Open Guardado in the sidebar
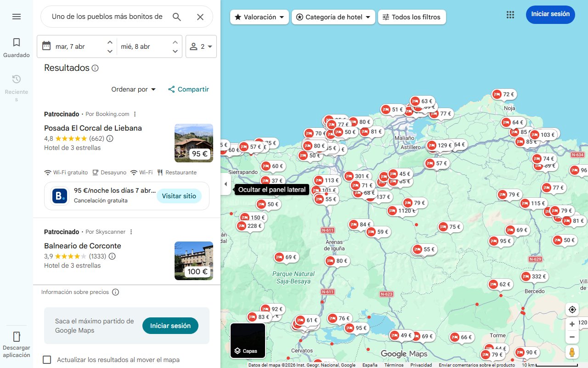 [x=16, y=46]
